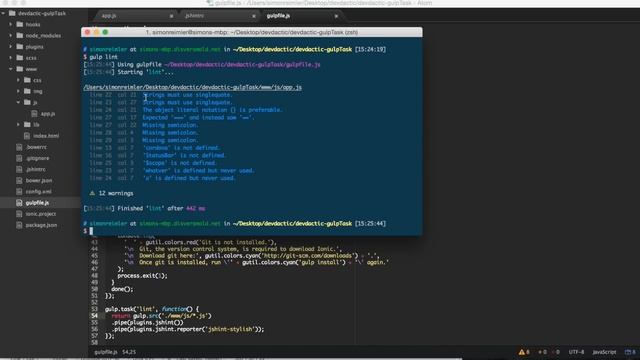The image size is (640, 360).
Task: Click the .gitignore file icon
Action: coord(19,158)
